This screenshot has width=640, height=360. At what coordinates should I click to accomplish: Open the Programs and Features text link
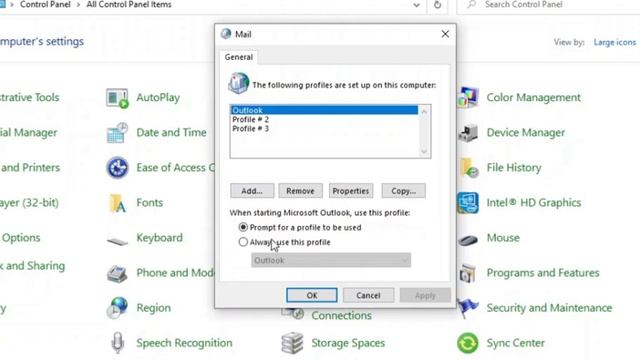(543, 273)
